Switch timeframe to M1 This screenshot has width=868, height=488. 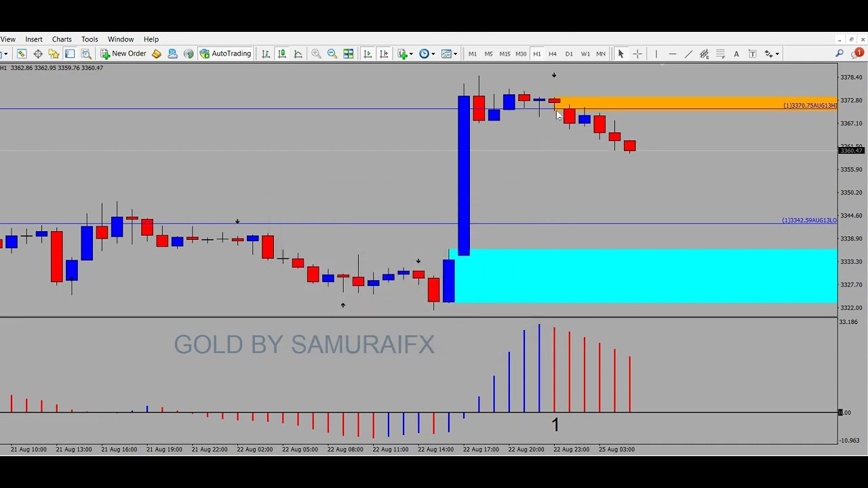(473, 54)
